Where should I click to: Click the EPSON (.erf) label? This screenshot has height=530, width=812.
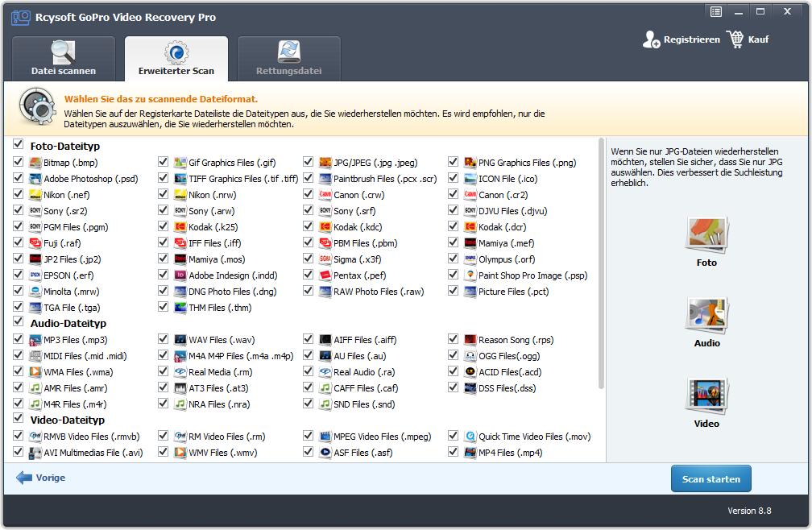(68, 275)
